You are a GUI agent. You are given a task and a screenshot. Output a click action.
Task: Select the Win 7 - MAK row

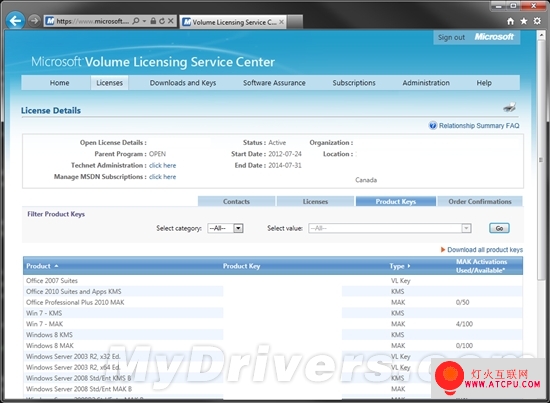(x=273, y=324)
